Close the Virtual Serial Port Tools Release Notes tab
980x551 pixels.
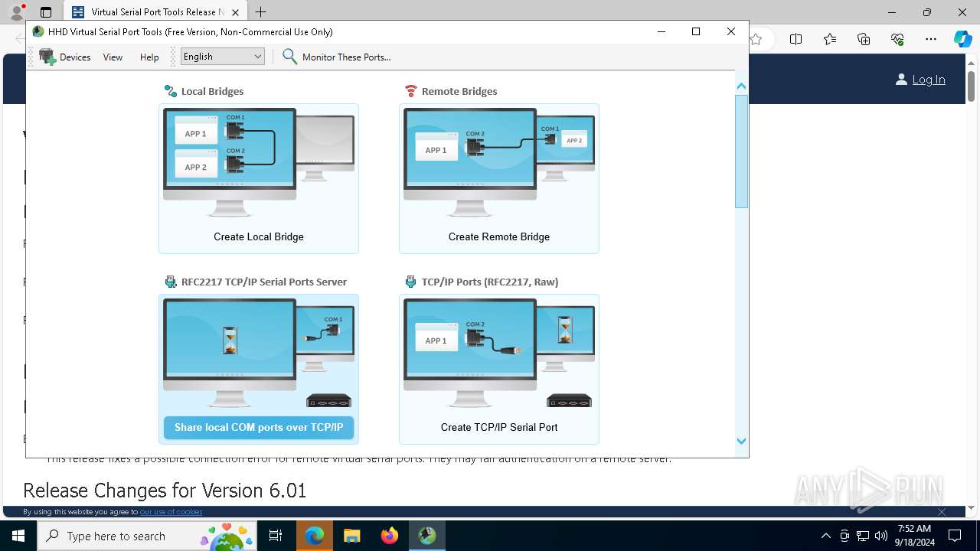236,12
